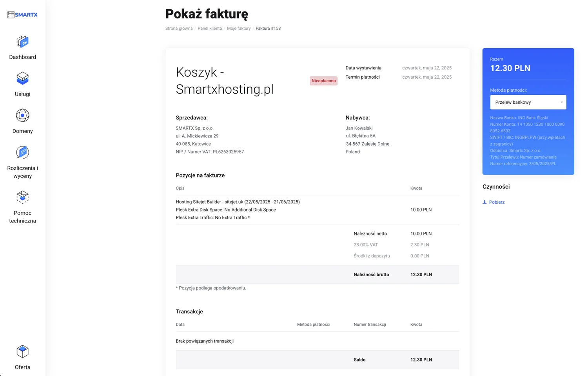The width and height of the screenshot is (588, 376).
Task: Open Strona główna breadcrumb link
Action: coord(179,28)
